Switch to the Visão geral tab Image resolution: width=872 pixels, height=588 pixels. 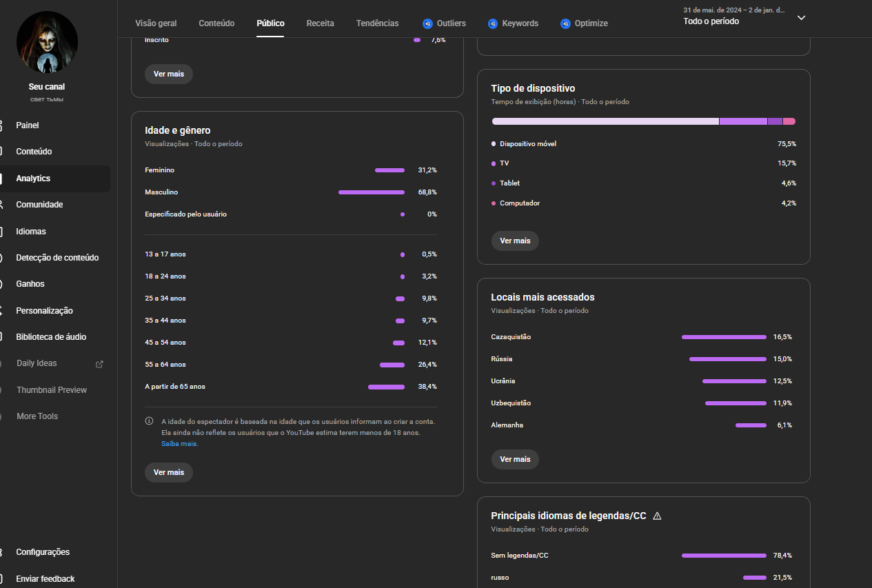(156, 23)
